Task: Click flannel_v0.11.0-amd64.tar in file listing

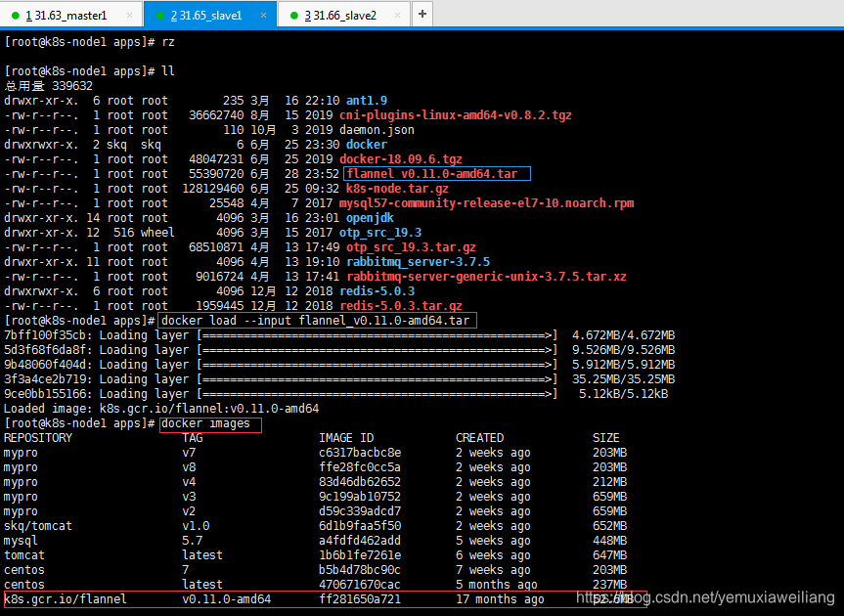Action: click(x=432, y=174)
